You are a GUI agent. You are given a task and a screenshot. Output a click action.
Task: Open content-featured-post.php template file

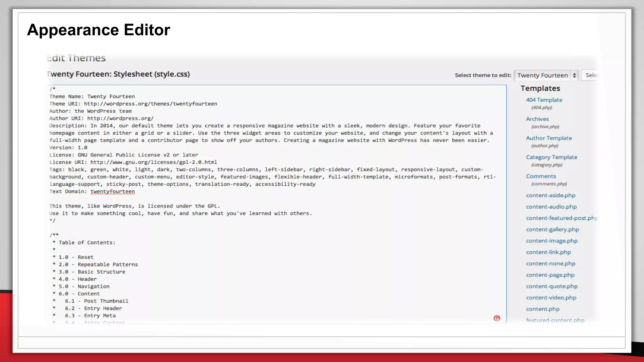[x=562, y=218]
